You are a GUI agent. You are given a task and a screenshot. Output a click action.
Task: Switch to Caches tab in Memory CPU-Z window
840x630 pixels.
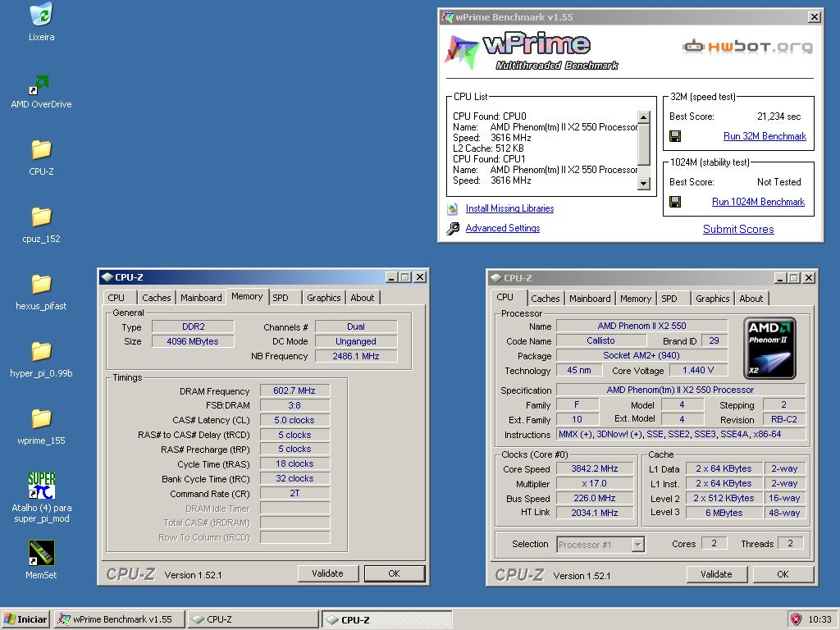[x=157, y=298]
